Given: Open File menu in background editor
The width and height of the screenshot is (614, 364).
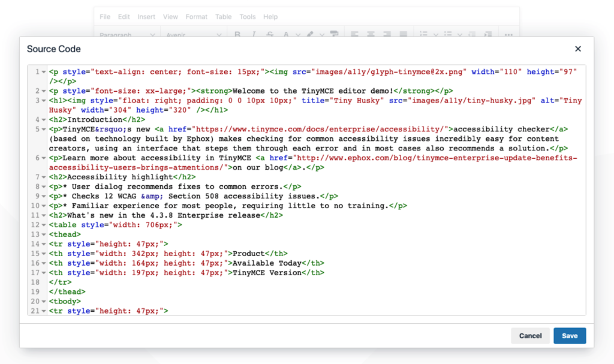Looking at the screenshot, I should pos(105,17).
